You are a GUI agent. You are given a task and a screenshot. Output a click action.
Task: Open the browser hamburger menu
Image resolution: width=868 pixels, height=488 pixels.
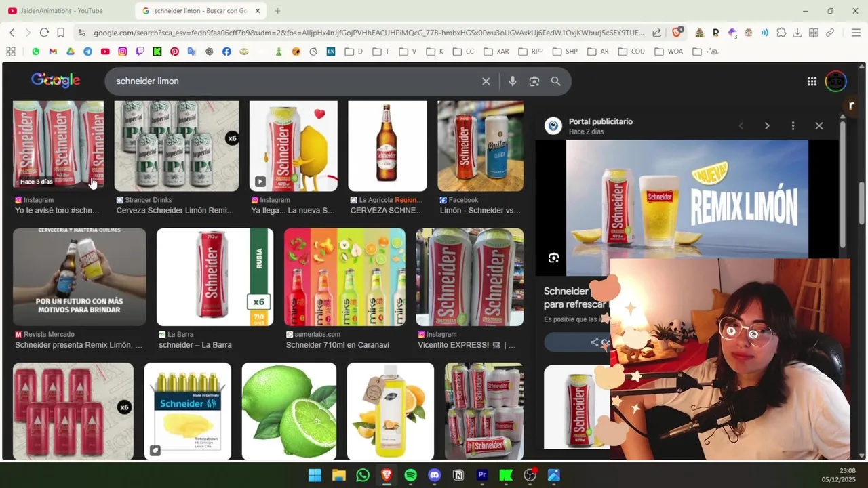pos(856,33)
